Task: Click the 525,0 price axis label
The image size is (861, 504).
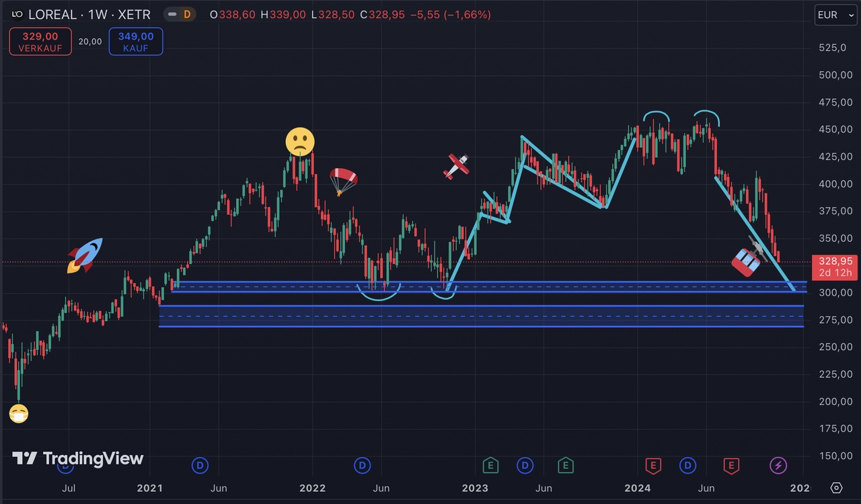Action: pos(832,48)
